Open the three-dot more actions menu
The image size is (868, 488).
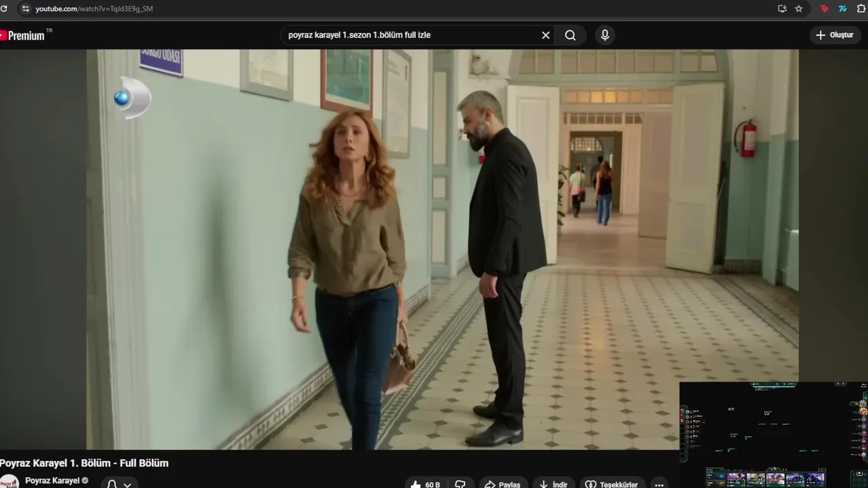coord(659,484)
